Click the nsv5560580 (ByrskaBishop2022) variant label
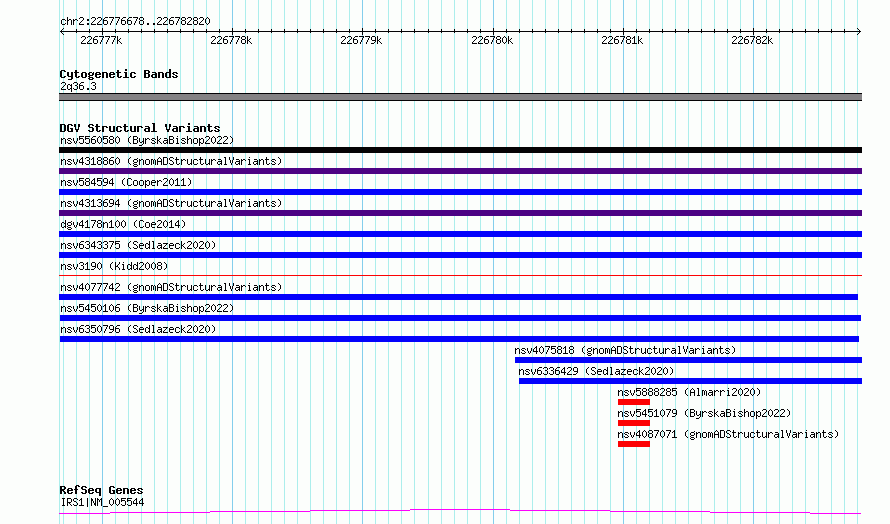This screenshot has height=524, width=890. tap(147, 140)
